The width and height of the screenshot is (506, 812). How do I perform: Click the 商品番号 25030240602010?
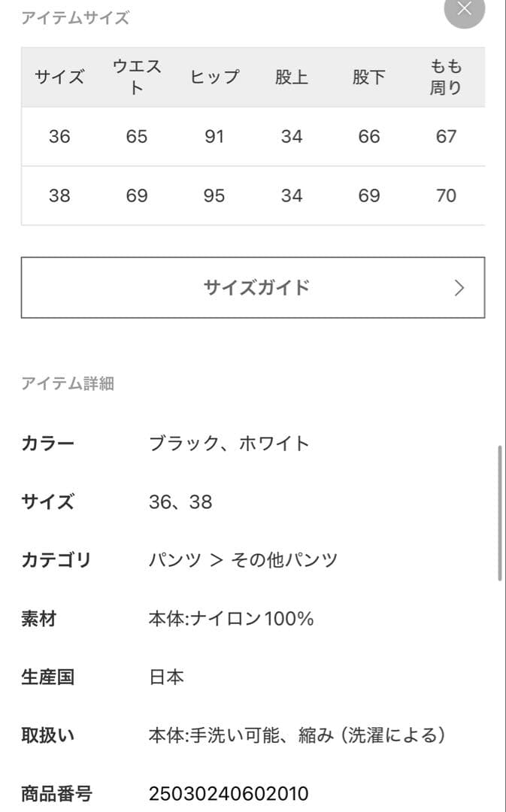coord(229,792)
